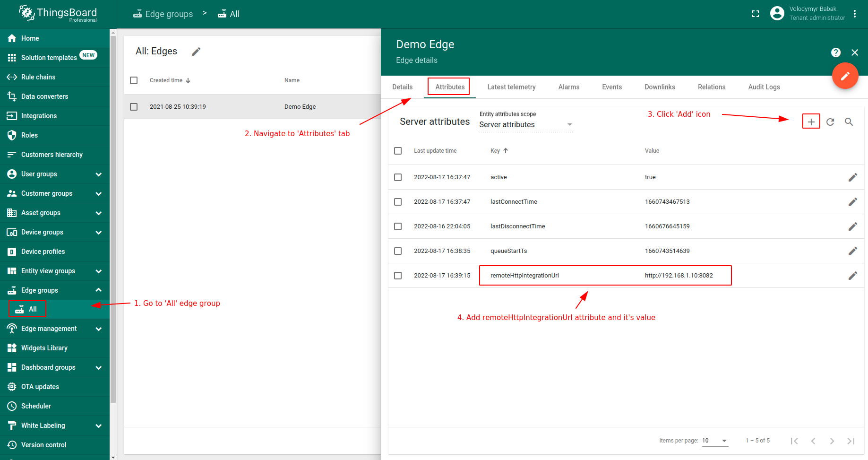This screenshot has height=460, width=868.
Task: Expand Dashboard groups menu
Action: pos(55,367)
